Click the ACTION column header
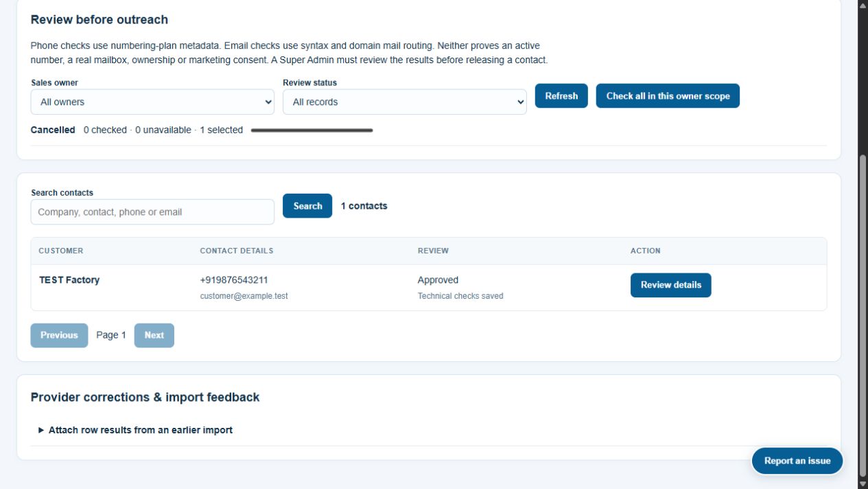868x489 pixels. coord(646,251)
